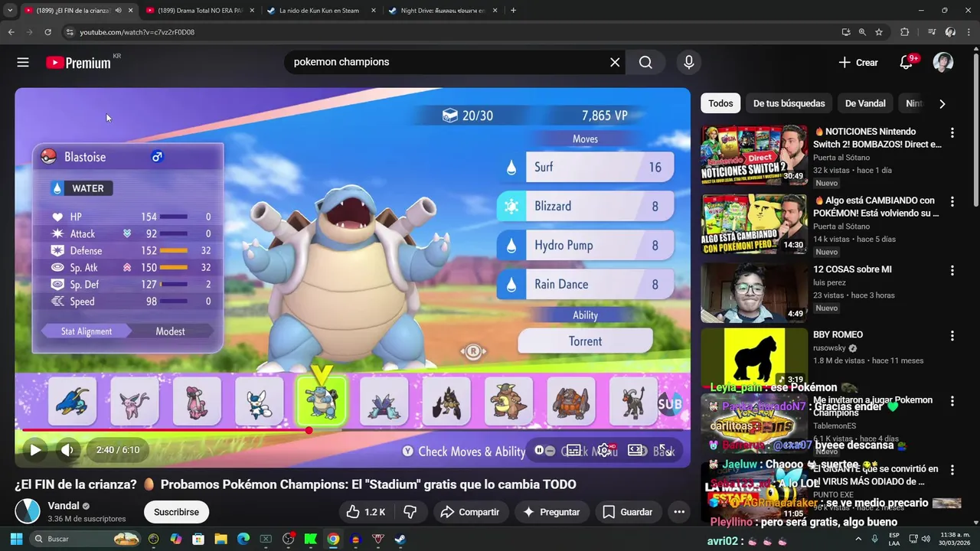
Task: Open Chrome media controls icon
Action: point(932,32)
